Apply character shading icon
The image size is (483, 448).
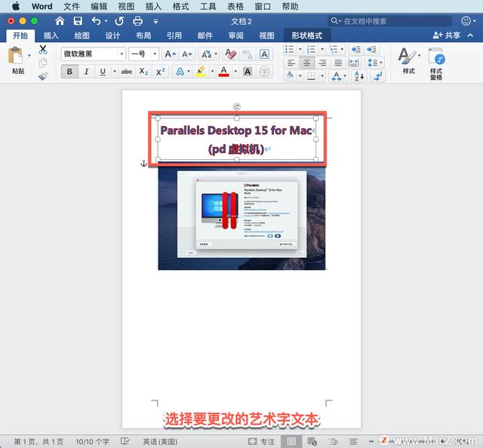coord(248,72)
